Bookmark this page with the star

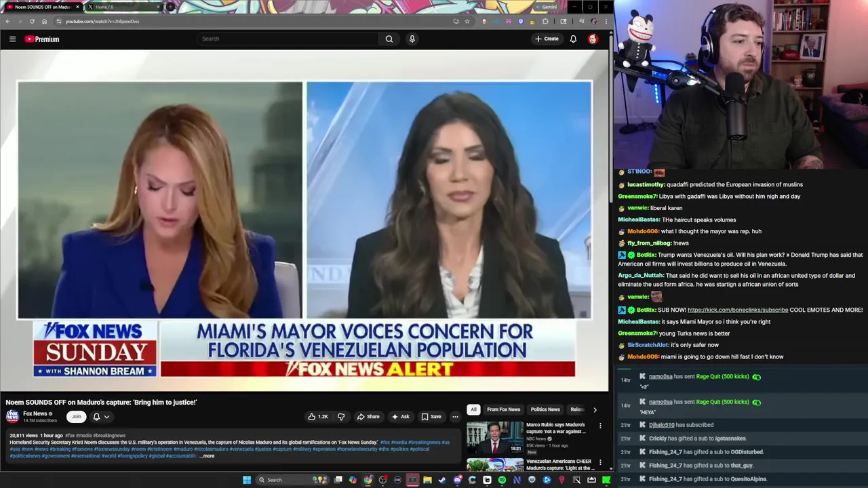467,21
